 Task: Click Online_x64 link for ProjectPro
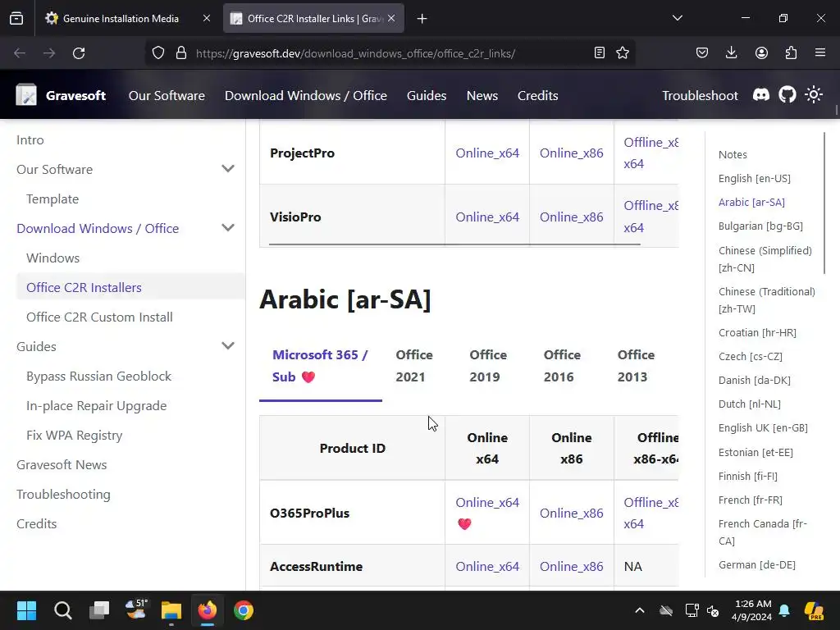click(487, 153)
